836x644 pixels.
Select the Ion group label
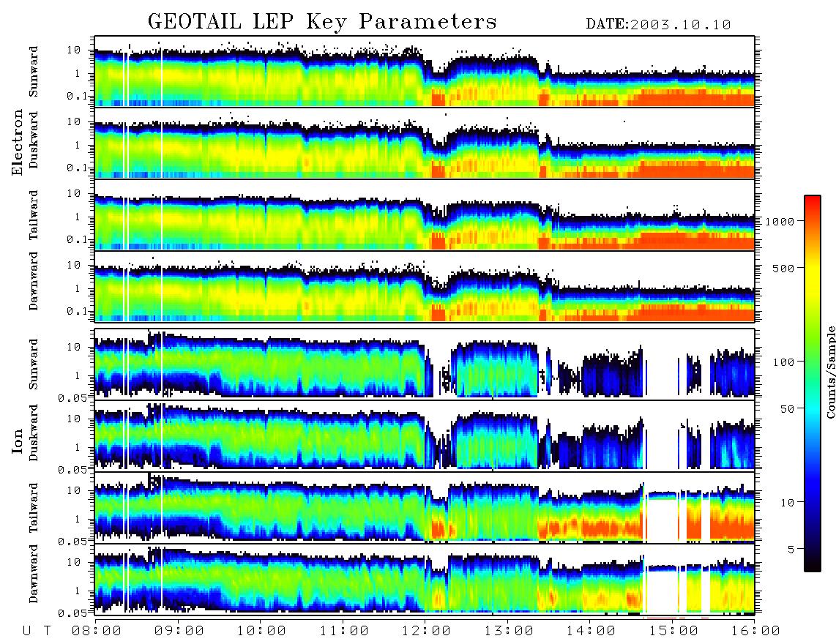coord(18,442)
